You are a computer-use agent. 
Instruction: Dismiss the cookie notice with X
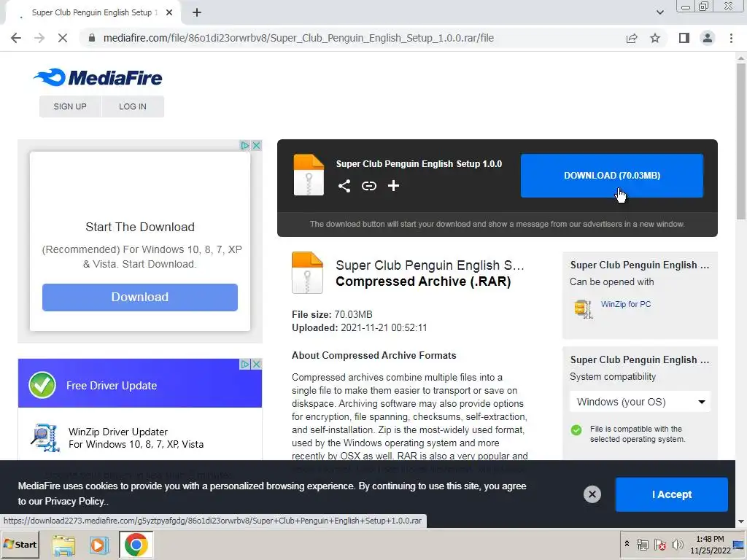click(x=592, y=494)
